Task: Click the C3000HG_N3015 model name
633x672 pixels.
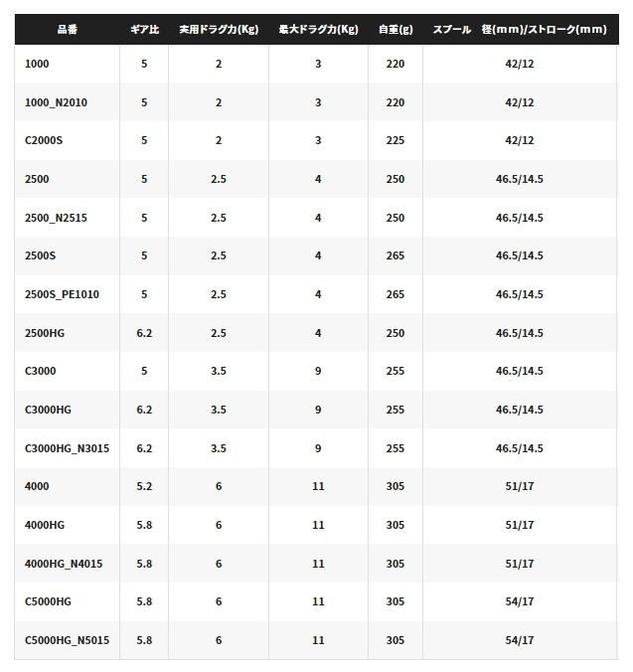Action: point(67,448)
